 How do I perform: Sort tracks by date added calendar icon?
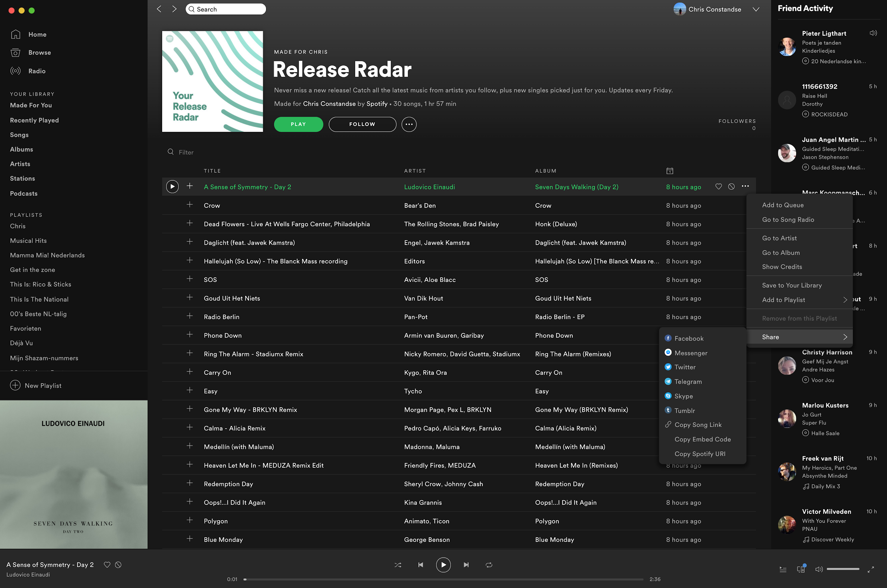coord(670,171)
